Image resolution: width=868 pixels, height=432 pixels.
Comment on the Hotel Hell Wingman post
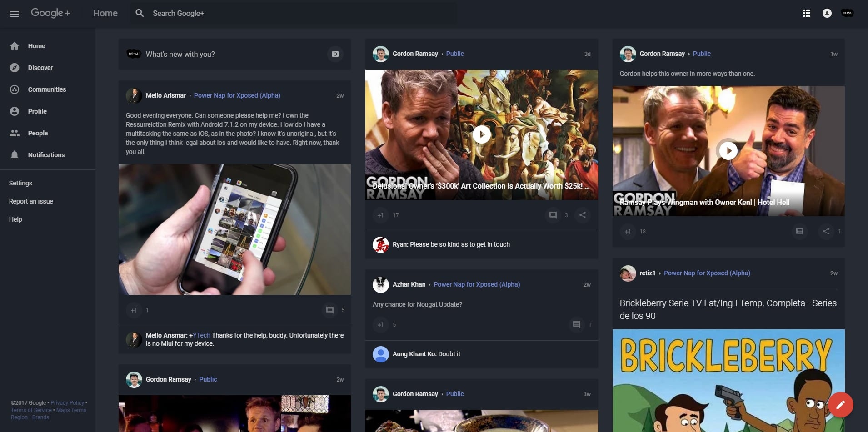point(800,232)
